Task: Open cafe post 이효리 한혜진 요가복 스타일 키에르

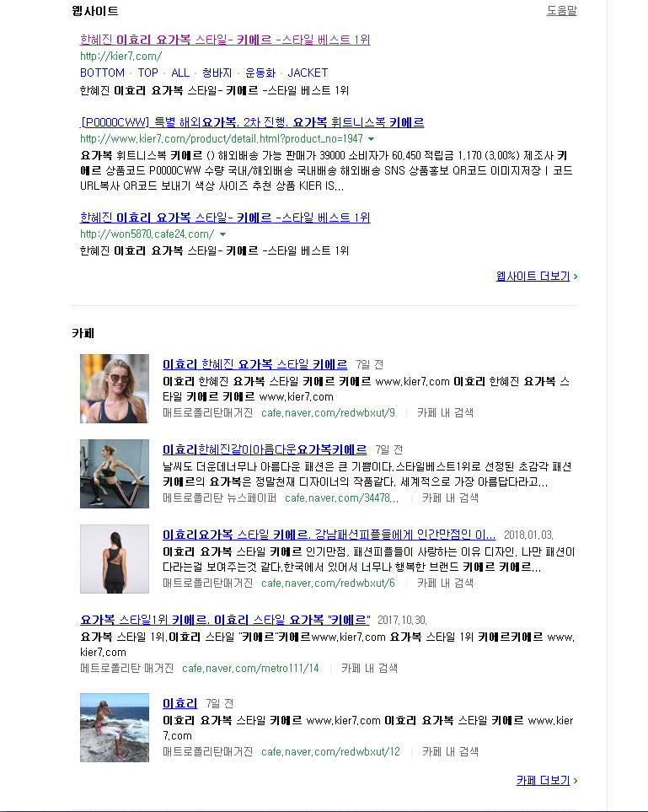Action: point(255,364)
